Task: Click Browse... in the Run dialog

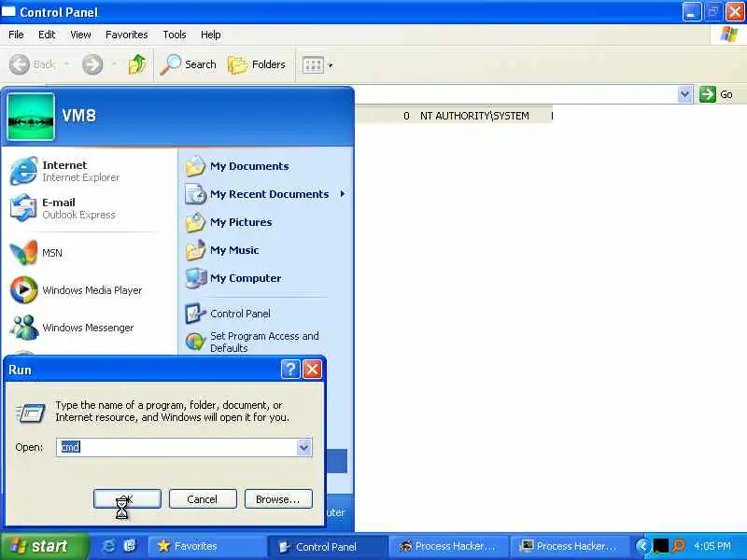Action: click(278, 499)
